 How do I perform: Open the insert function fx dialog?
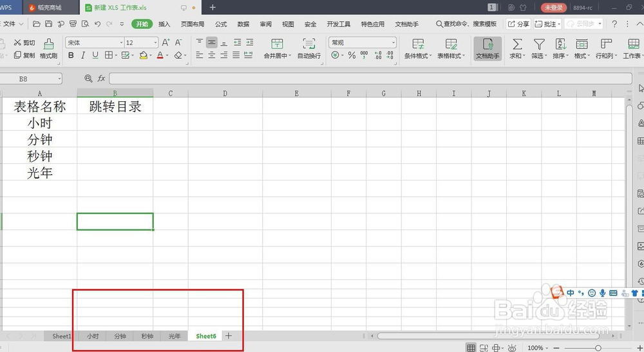(102, 78)
